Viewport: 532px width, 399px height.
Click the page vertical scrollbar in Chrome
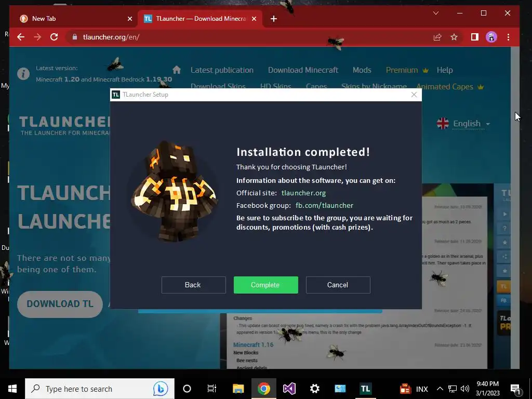[515, 207]
